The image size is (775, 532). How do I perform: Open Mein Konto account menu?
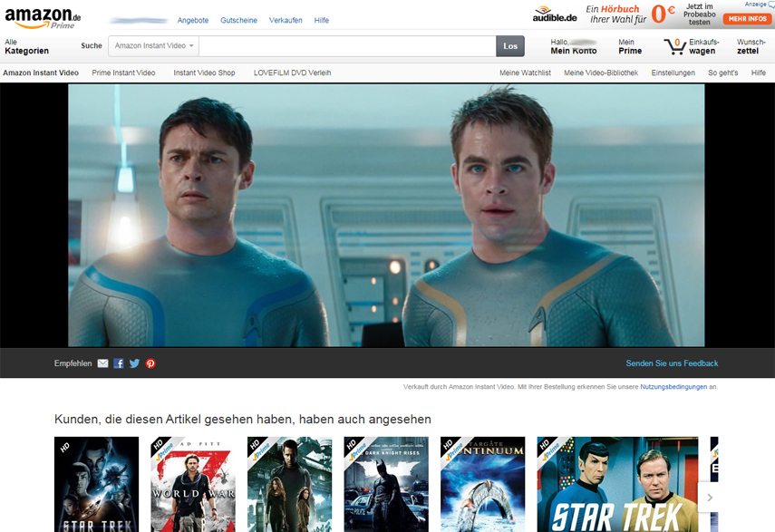pos(574,46)
